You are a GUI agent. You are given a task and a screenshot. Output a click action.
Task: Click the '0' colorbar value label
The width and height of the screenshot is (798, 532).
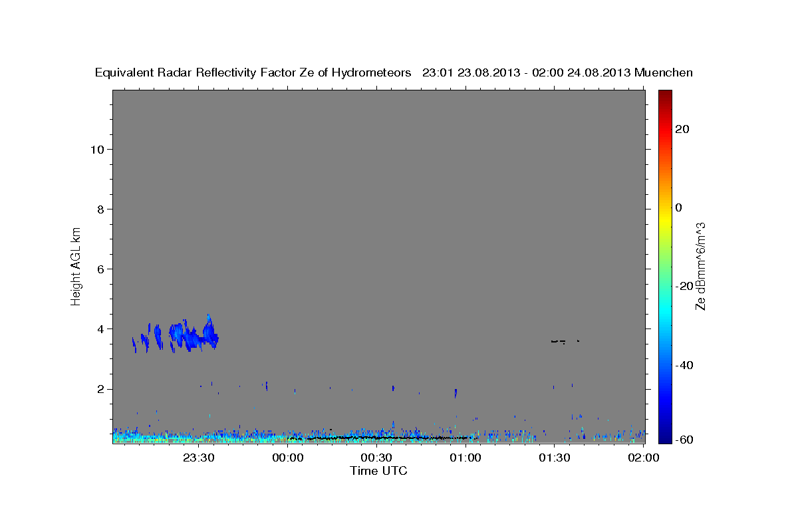point(680,207)
